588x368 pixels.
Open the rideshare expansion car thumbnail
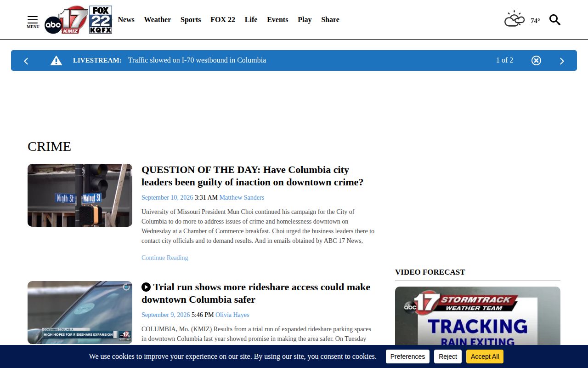(x=80, y=312)
